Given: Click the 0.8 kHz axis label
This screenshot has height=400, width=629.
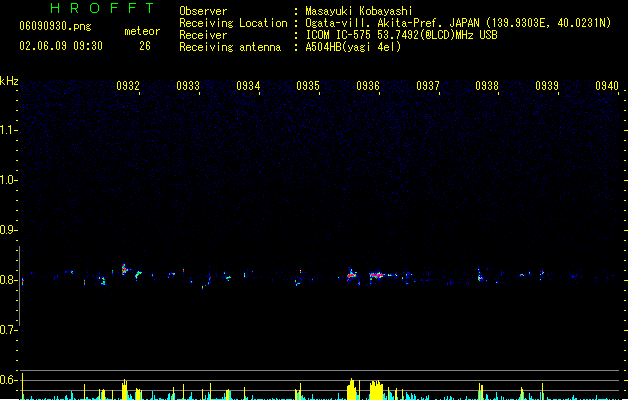Looking at the screenshot, I should tap(8, 280).
